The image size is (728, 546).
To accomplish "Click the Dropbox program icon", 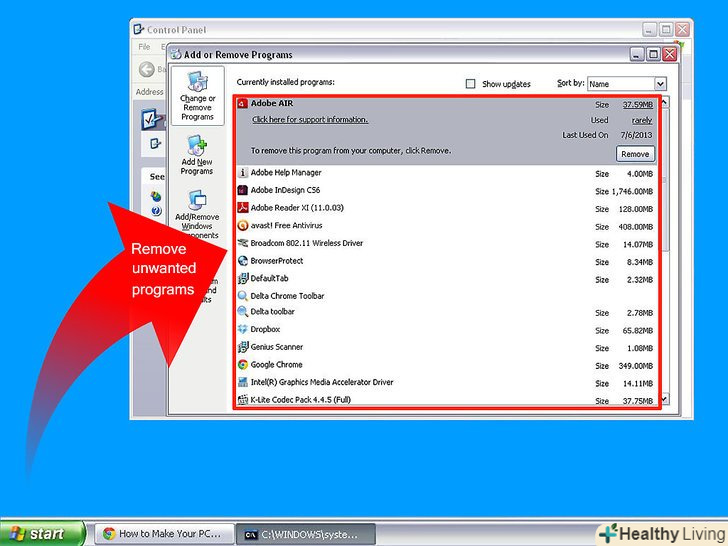I will pyautogui.click(x=242, y=329).
